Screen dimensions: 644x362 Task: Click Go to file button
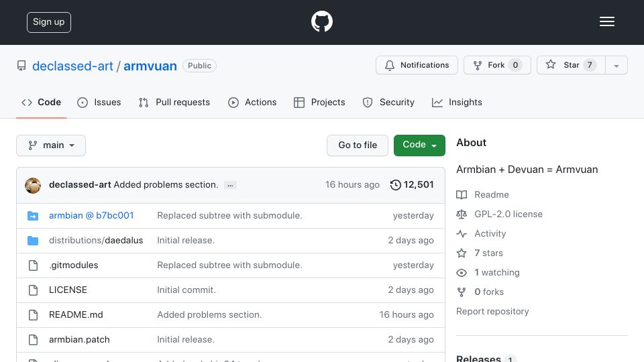click(358, 145)
